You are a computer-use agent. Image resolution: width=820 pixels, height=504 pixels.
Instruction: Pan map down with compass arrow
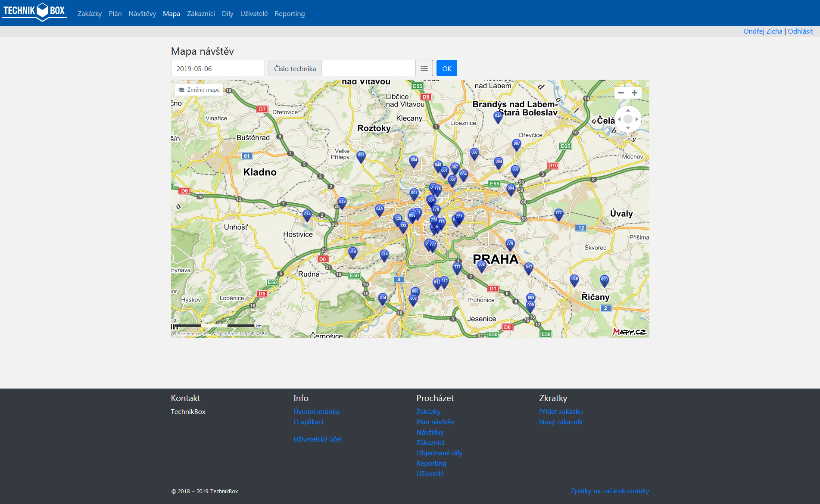click(628, 128)
